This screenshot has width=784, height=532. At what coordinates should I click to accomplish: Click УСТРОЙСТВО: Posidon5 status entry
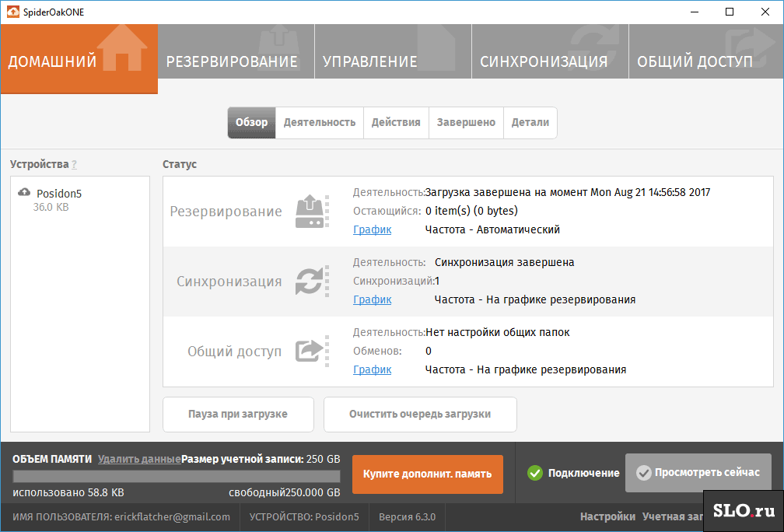pos(304,516)
